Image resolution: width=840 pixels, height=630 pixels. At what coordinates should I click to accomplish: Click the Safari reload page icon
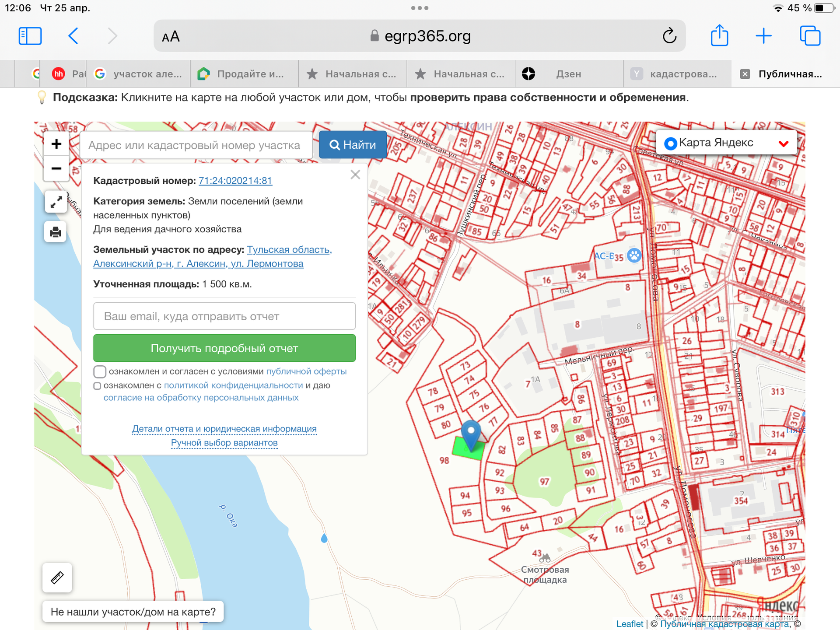669,36
